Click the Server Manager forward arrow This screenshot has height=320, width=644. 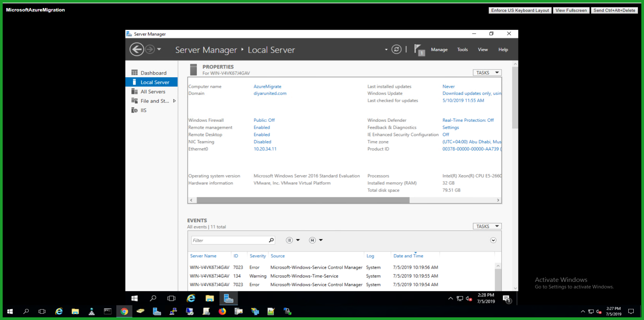pyautogui.click(x=150, y=49)
